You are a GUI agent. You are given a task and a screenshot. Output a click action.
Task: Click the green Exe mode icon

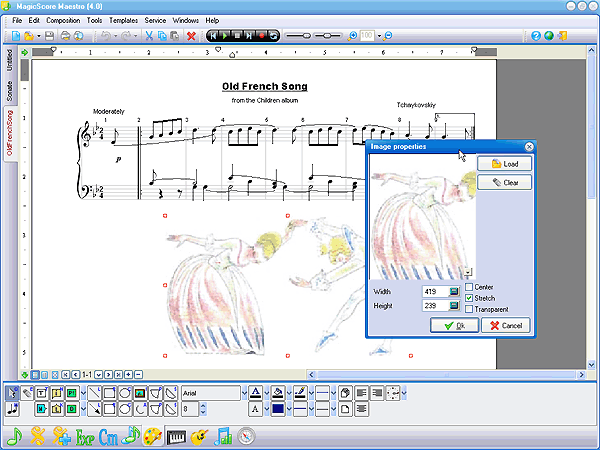coord(85,437)
